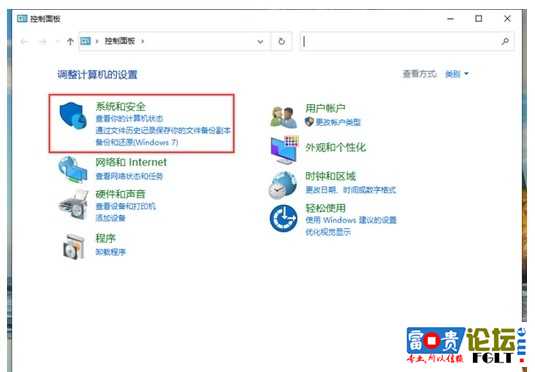This screenshot has width=535, height=372.
Task: Click the forward navigation arrow
Action: click(x=43, y=42)
